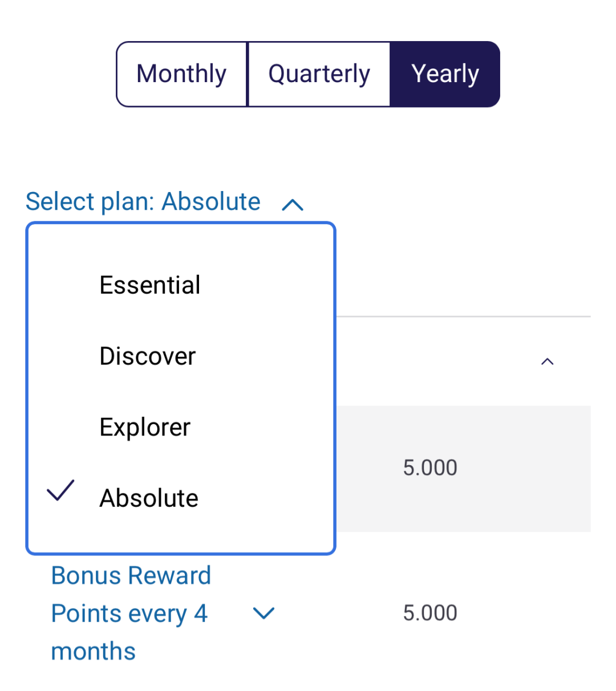Pick the Essential plan option

tap(150, 285)
